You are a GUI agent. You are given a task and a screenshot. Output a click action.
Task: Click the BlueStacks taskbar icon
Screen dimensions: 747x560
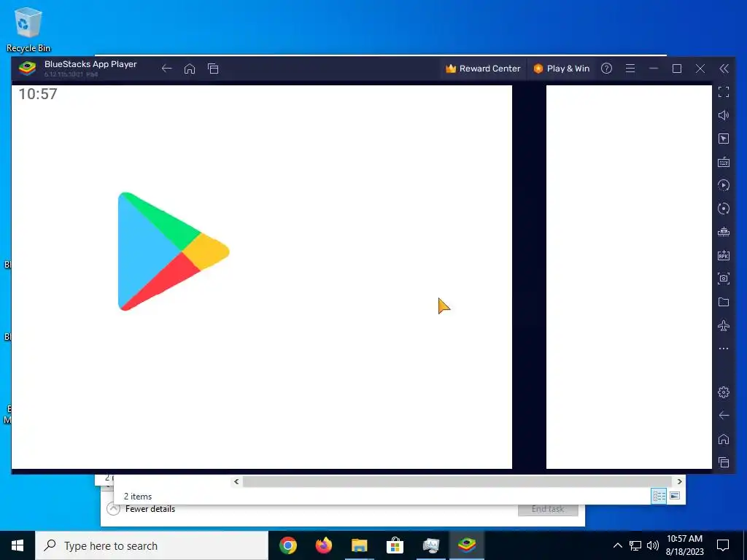[x=466, y=545]
